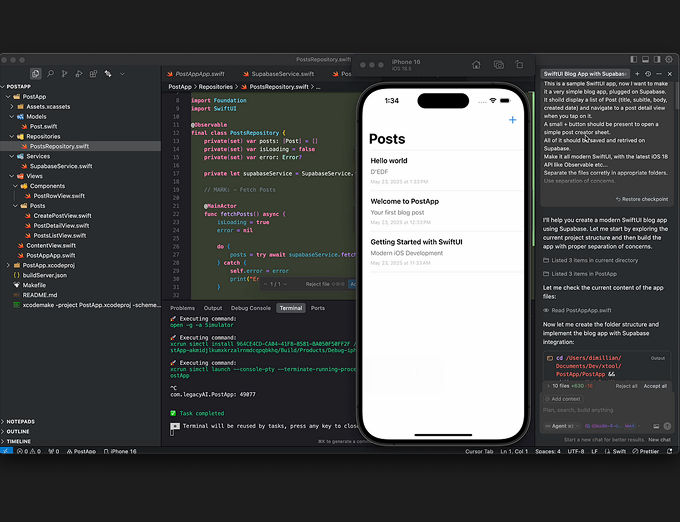Open chat history clock icon
The width and height of the screenshot is (680, 522).
[x=648, y=74]
